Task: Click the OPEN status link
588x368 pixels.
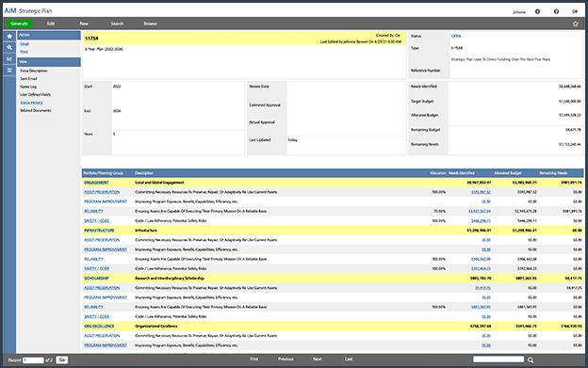Action: [456, 36]
